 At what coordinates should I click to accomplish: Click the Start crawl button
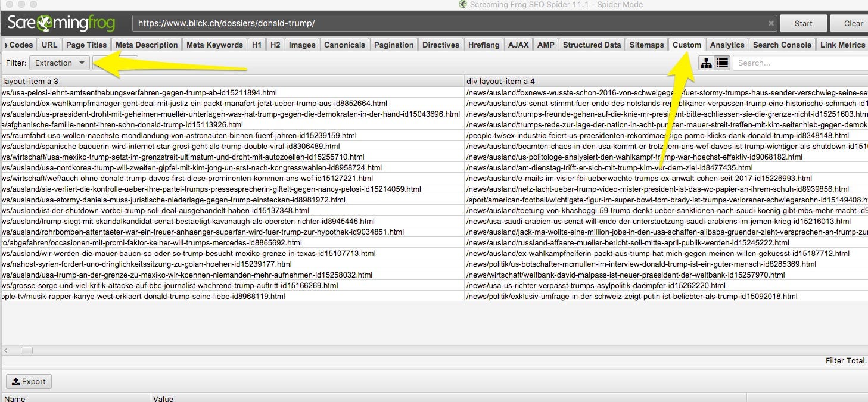pyautogui.click(x=803, y=24)
